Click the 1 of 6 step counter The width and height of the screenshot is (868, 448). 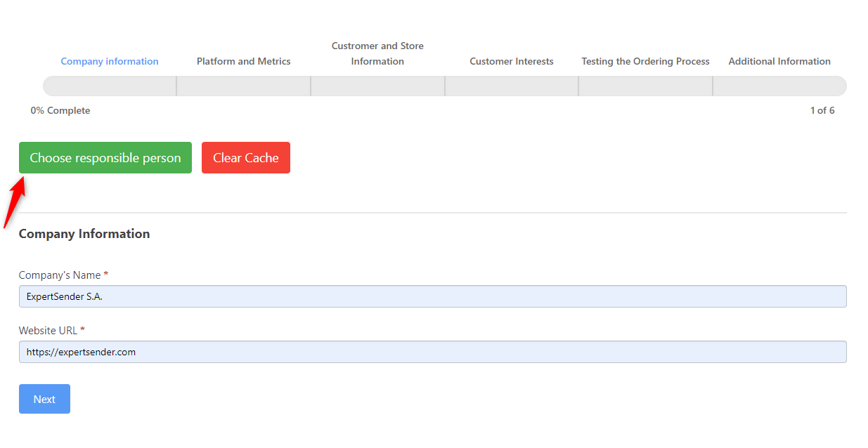[822, 110]
